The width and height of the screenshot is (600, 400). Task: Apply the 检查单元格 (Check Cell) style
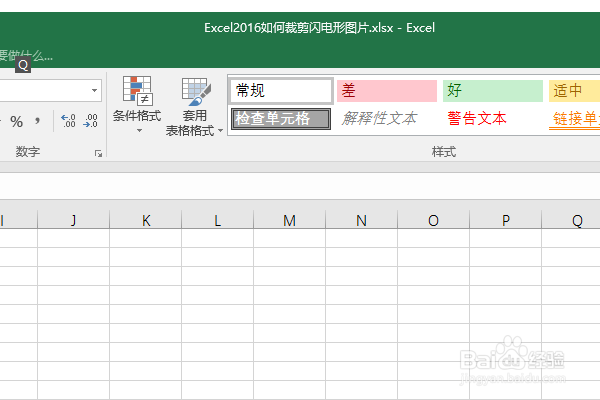tap(281, 119)
